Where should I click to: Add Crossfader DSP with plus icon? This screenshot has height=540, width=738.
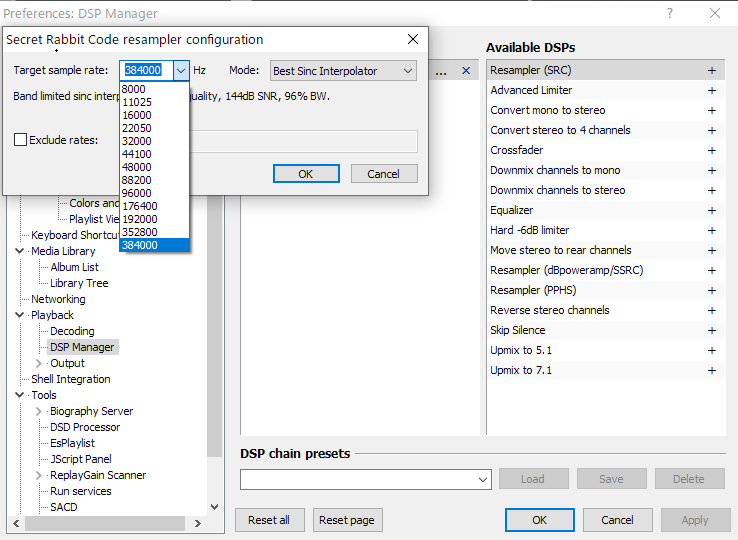coord(712,150)
